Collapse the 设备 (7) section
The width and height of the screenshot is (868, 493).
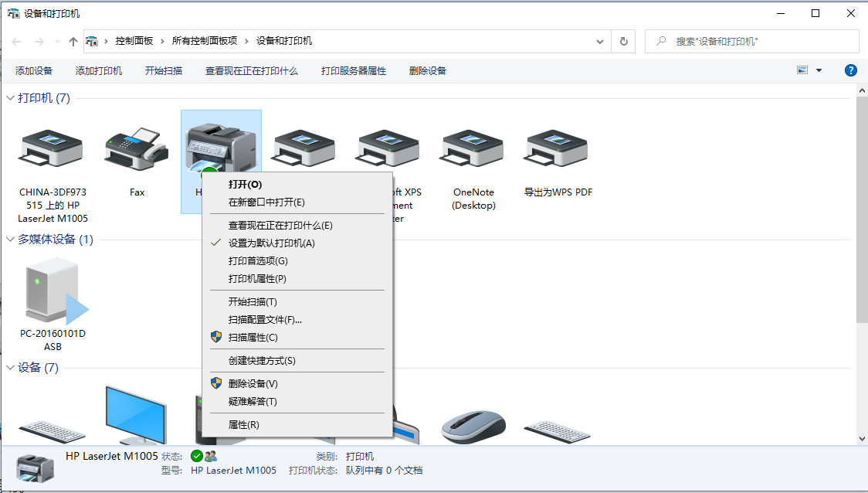[8, 368]
